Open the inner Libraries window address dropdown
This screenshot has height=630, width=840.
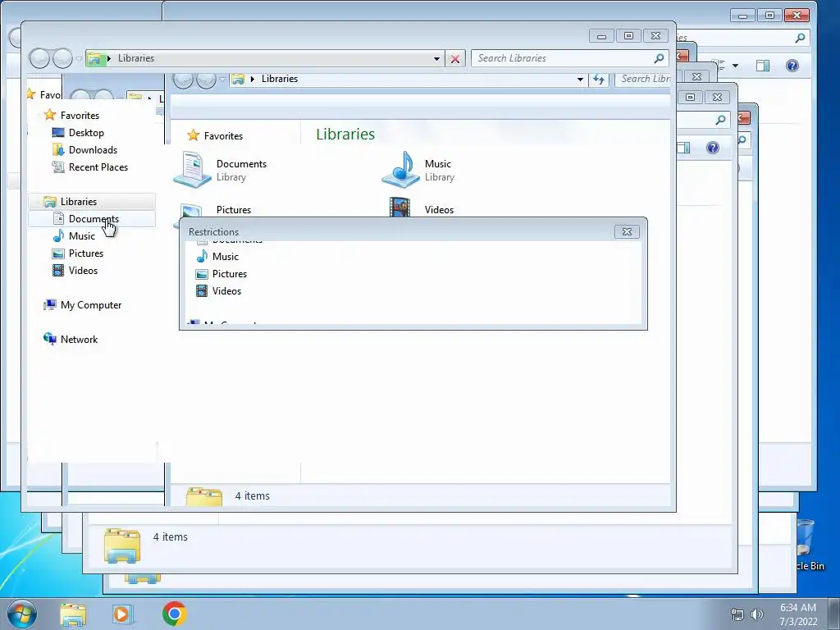[580, 80]
